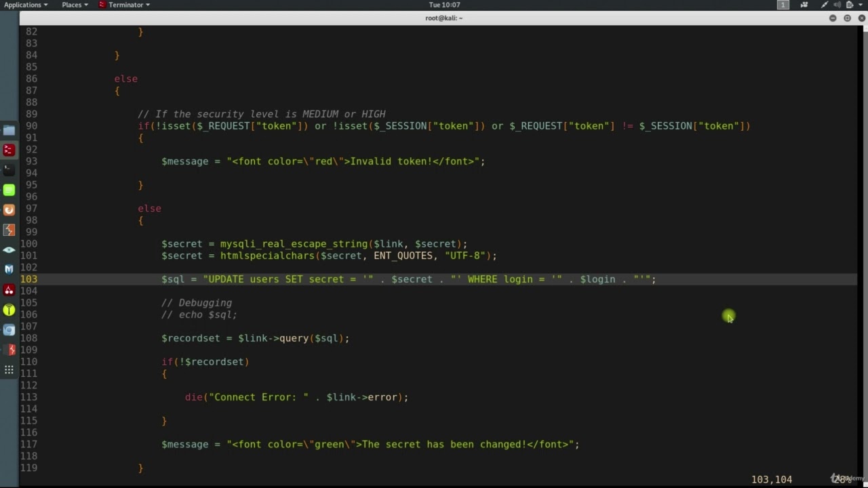Image resolution: width=868 pixels, height=488 pixels.
Task: Click the MEDIUM or HIGH comment line
Action: pos(262,114)
